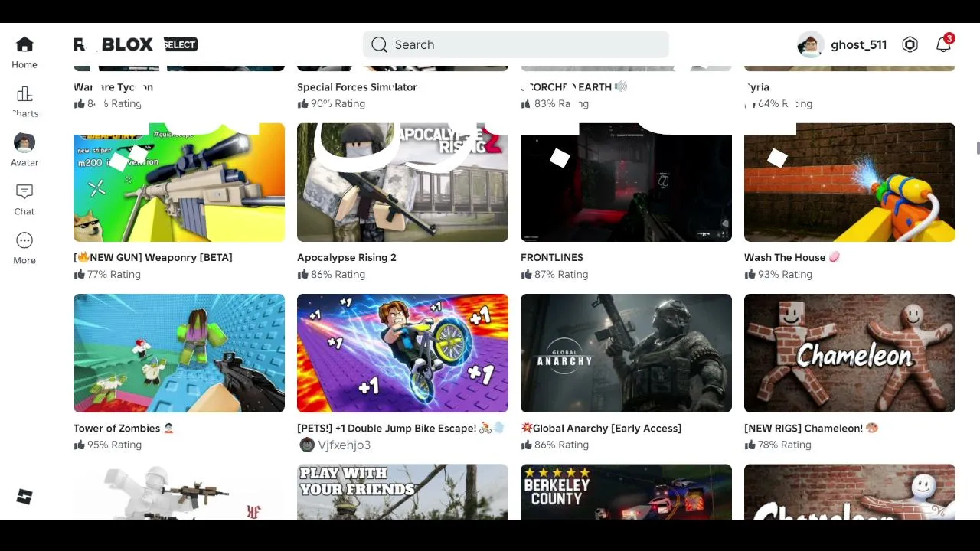Open the Berkeley County thumbnail
The height and width of the screenshot is (551, 980).
(x=626, y=491)
